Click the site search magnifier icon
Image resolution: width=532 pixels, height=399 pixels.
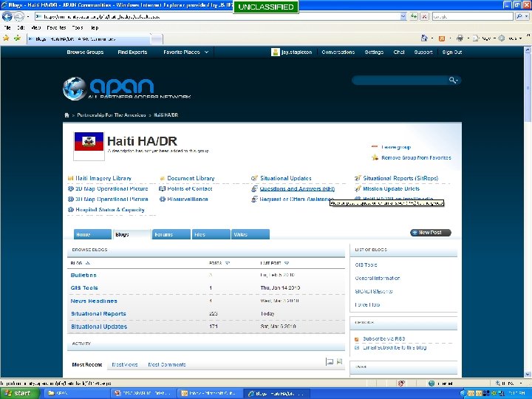pos(452,80)
